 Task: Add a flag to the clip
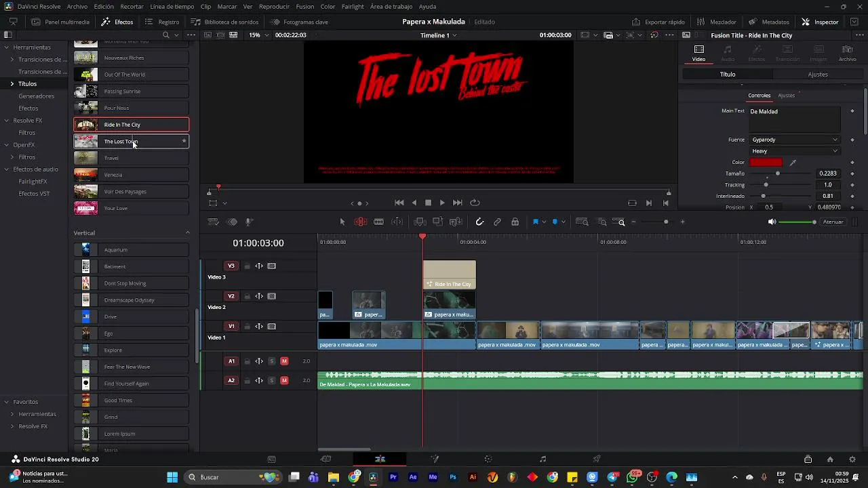pos(536,222)
